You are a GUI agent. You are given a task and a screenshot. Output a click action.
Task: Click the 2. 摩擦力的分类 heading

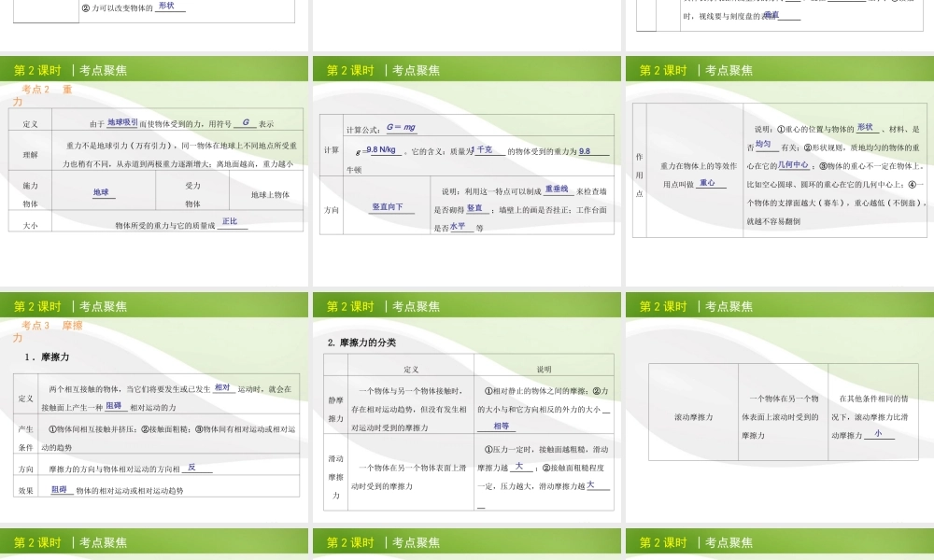[362, 343]
